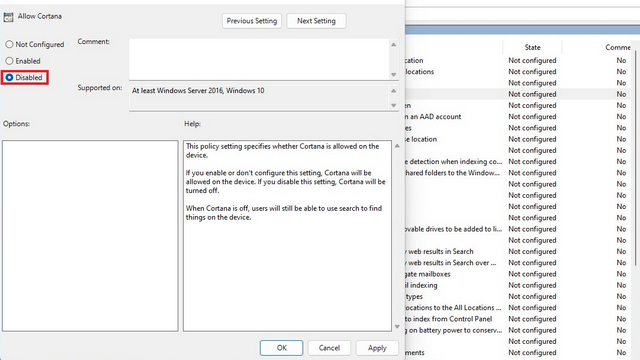Select the 'ocations to the All Locations ...' row

pos(518,308)
